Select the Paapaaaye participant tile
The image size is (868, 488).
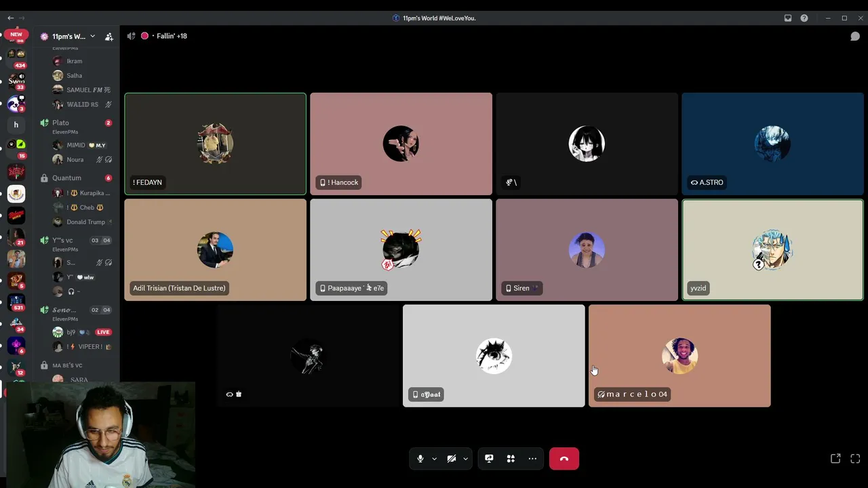pyautogui.click(x=401, y=249)
